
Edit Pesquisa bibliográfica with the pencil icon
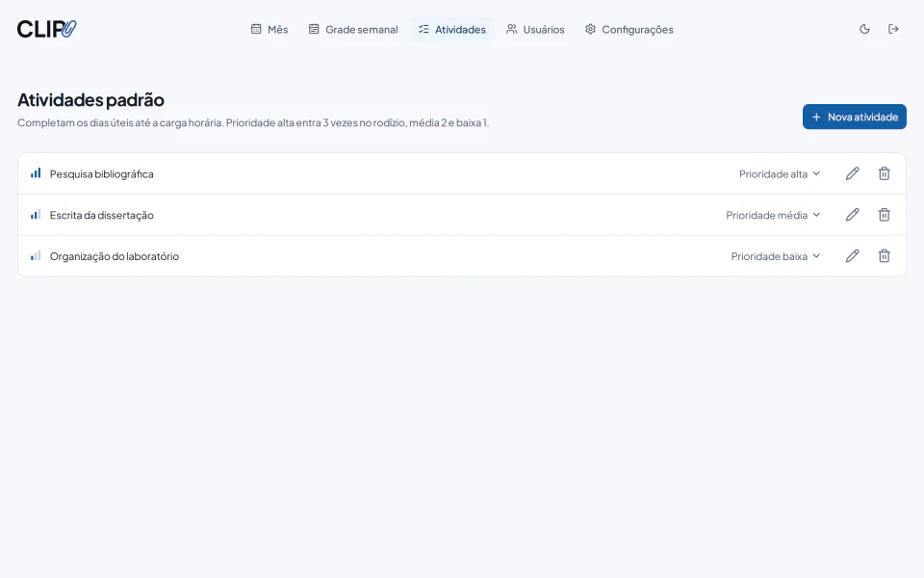(x=852, y=173)
